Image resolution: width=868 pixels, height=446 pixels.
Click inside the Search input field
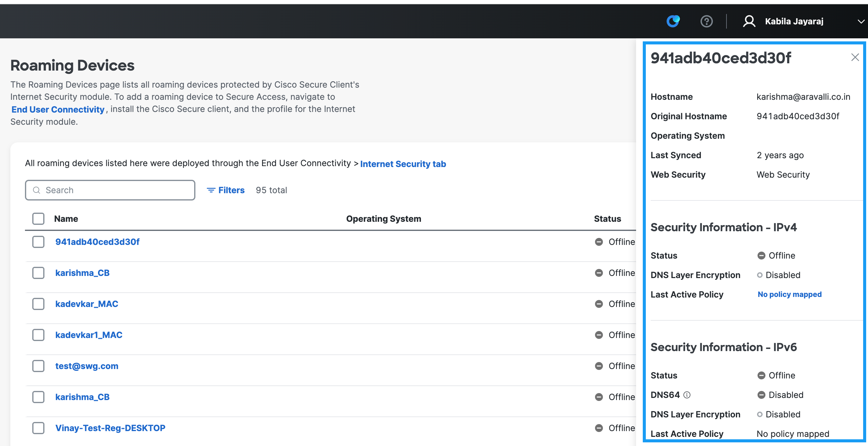tap(114, 190)
